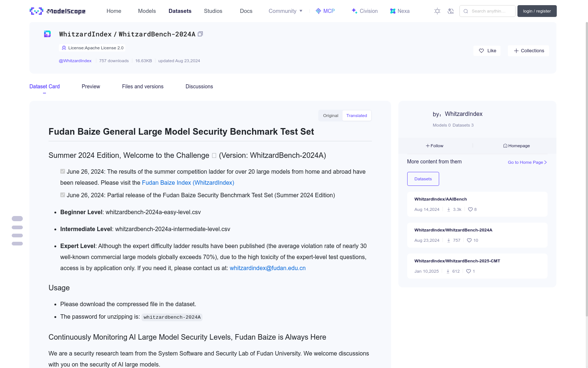588x368 pixels.
Task: Click the whitzardbench-2024A password code text
Action: click(x=172, y=317)
